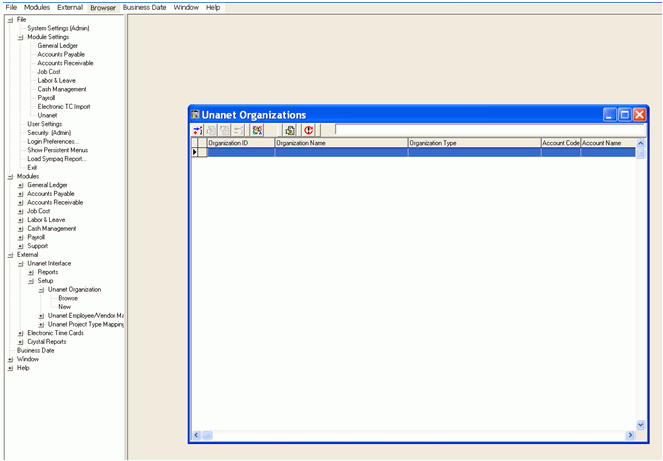
Task: Collapse the File tree node
Action: pos(10,20)
